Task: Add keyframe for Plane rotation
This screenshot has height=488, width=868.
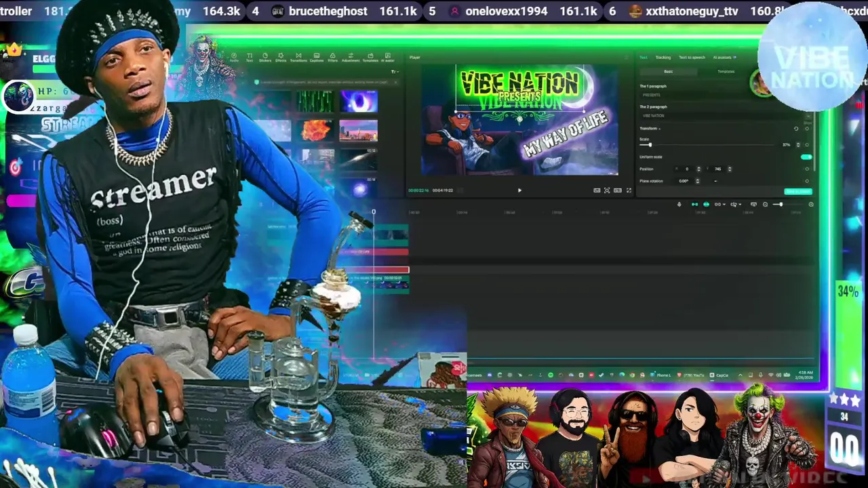Action: (x=807, y=181)
